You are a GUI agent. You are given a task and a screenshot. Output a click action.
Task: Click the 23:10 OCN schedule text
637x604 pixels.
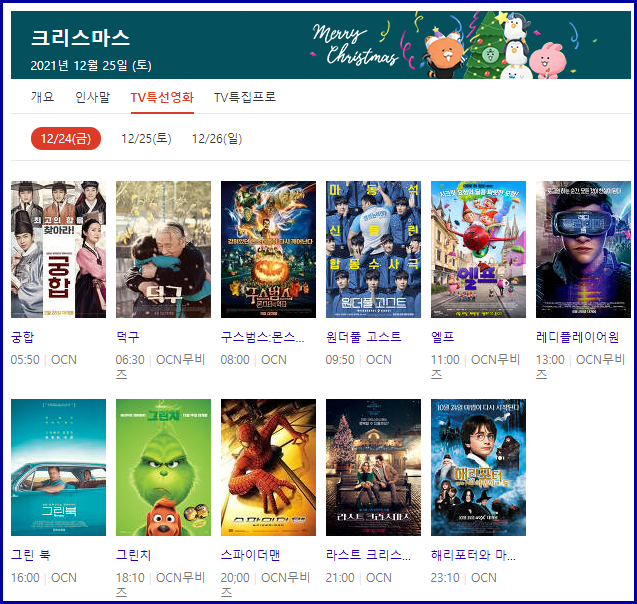(x=464, y=578)
